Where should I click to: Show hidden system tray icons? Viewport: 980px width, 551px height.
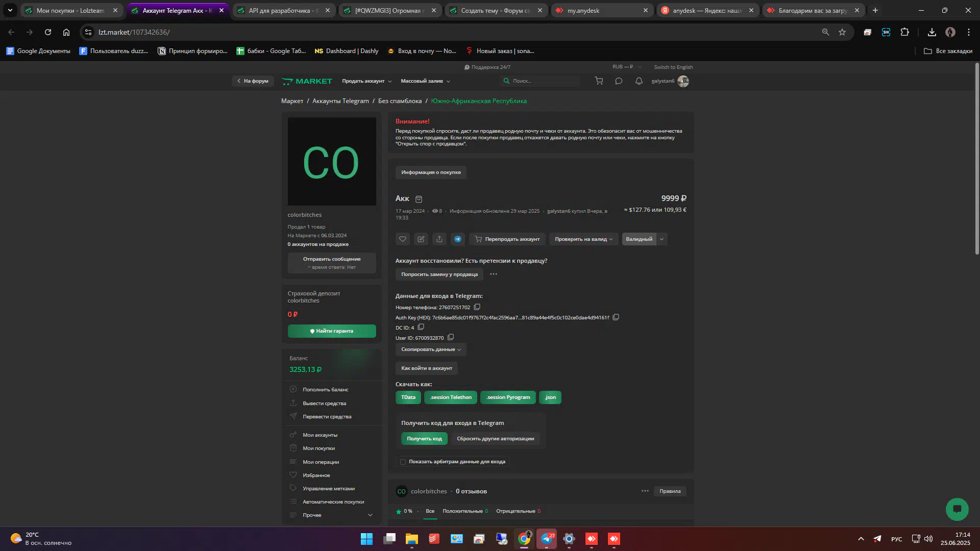(x=861, y=539)
